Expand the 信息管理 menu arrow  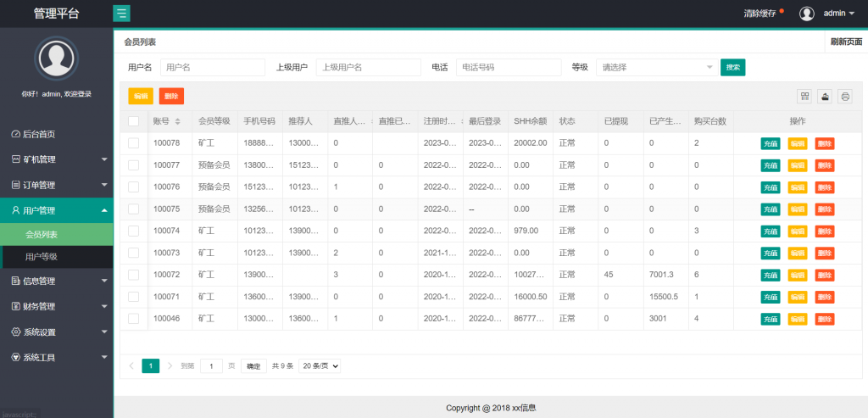pos(104,281)
